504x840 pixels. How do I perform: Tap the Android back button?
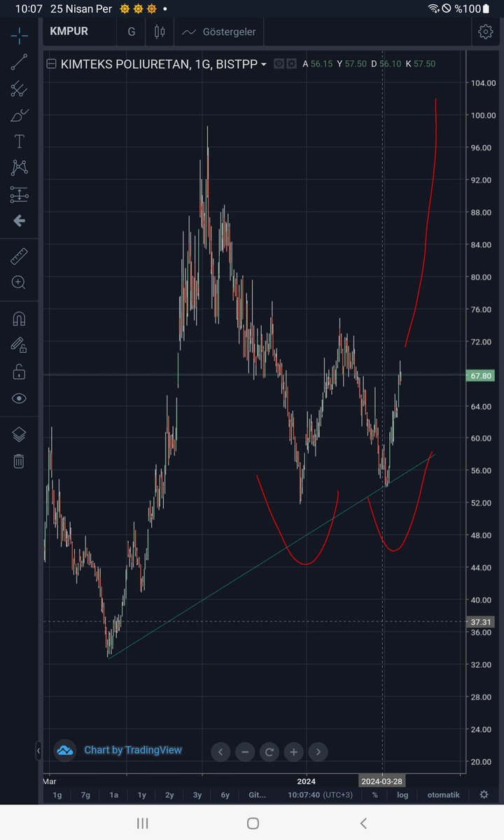363,823
